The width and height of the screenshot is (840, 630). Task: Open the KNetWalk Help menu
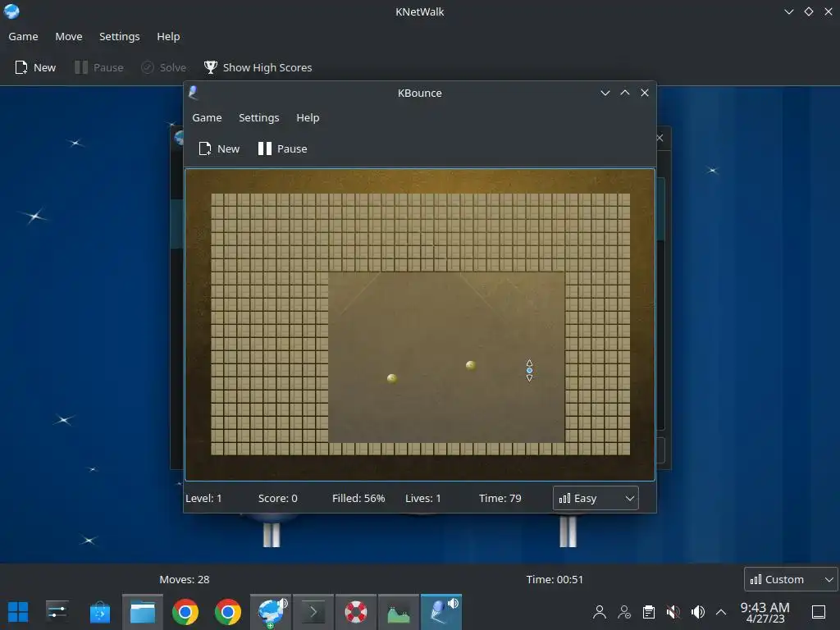168,36
